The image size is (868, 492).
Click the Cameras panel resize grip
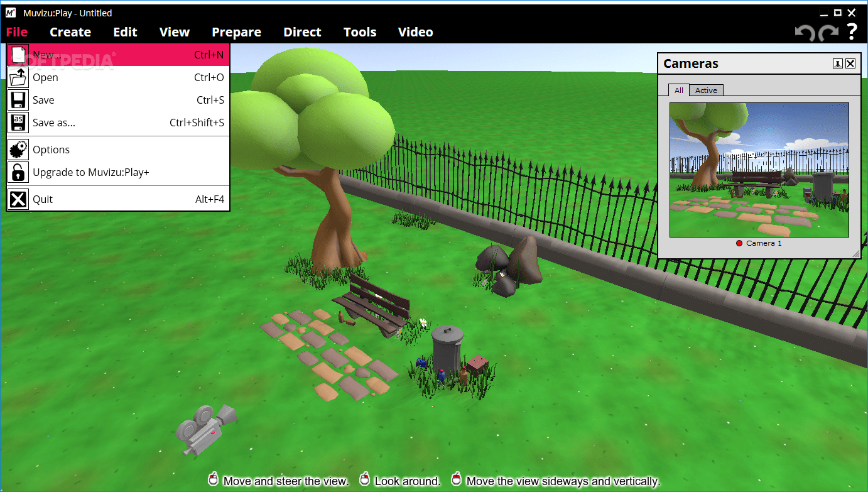(855, 253)
